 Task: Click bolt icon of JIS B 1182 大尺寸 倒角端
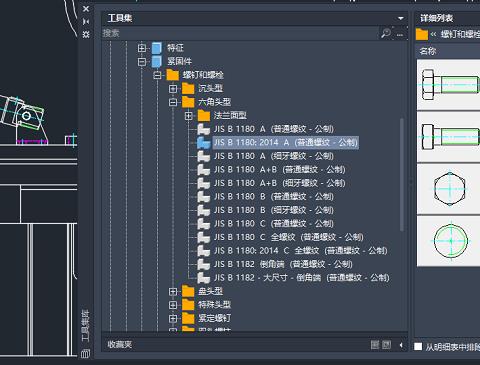203,278
